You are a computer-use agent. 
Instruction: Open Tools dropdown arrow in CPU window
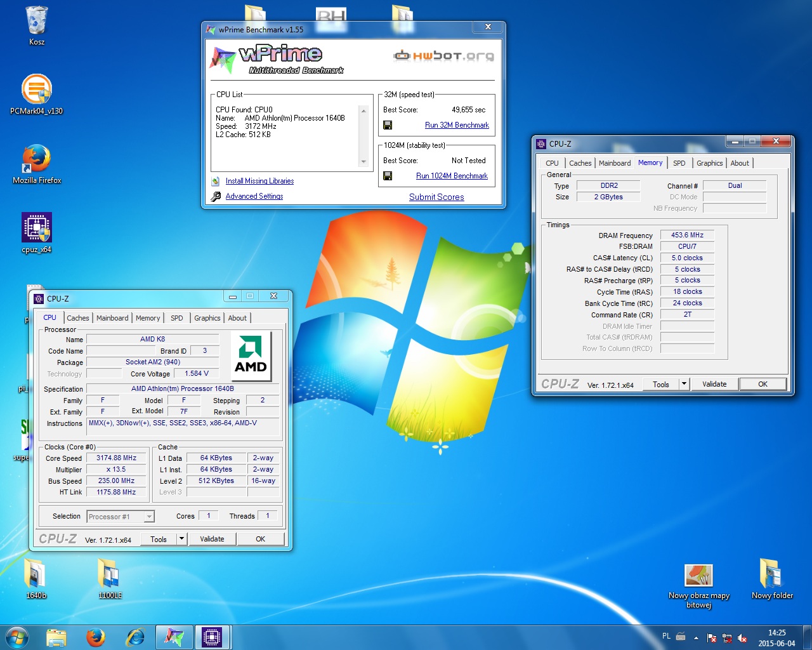pos(181,539)
